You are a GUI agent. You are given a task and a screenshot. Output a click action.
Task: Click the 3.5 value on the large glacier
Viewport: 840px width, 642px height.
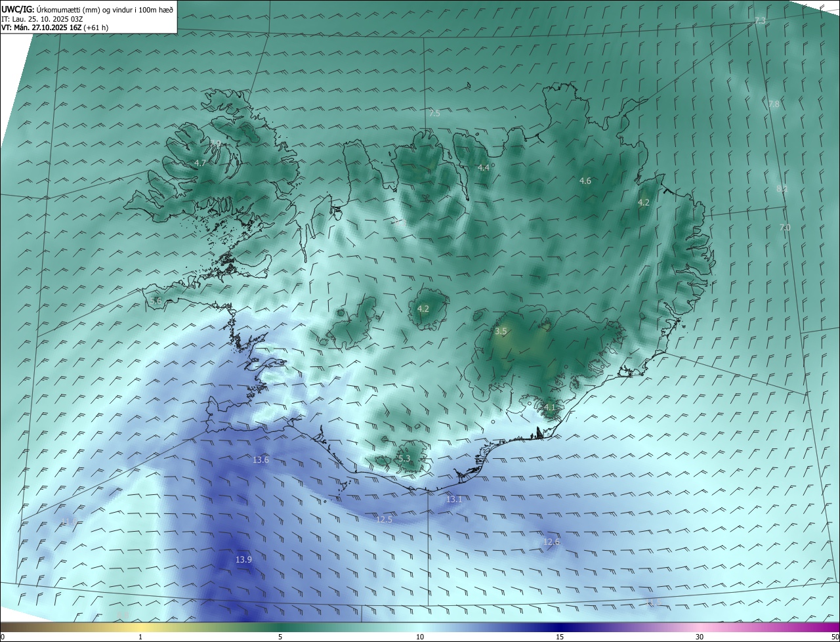[x=501, y=332]
